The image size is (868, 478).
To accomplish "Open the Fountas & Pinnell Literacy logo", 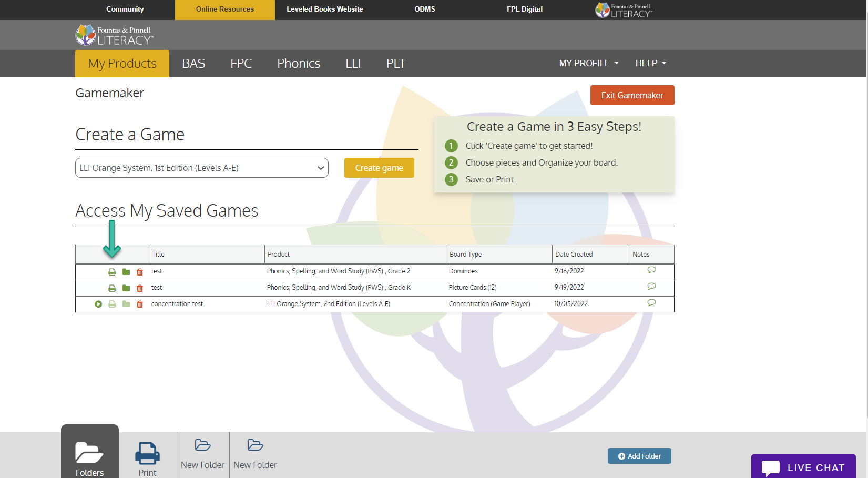I will (x=115, y=35).
